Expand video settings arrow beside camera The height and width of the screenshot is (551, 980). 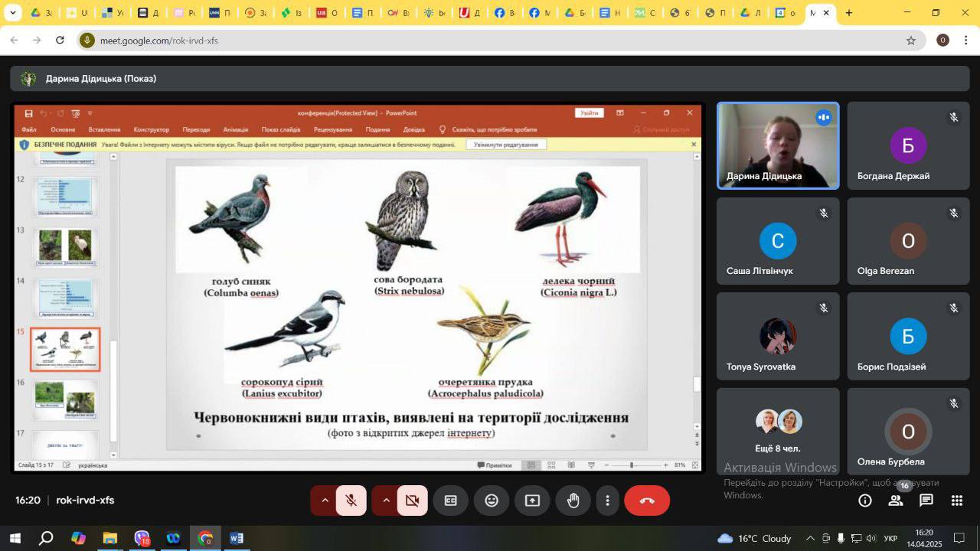tap(386, 500)
